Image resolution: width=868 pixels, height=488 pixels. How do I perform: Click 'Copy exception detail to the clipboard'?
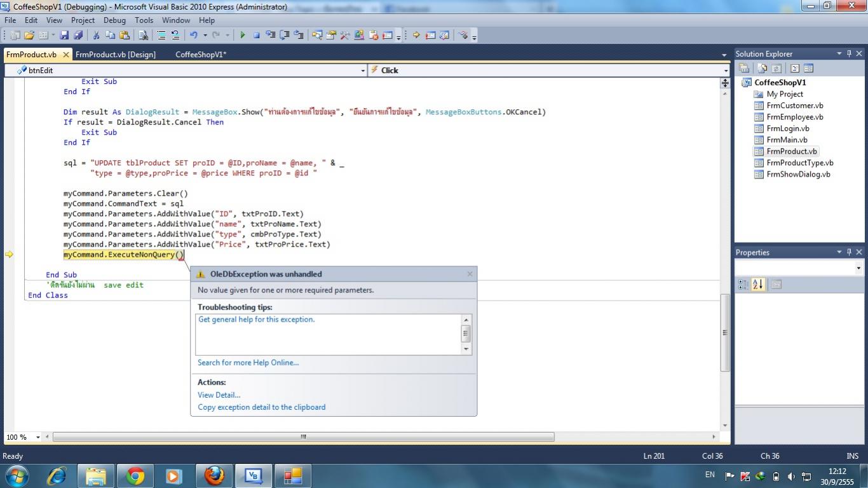click(262, 407)
